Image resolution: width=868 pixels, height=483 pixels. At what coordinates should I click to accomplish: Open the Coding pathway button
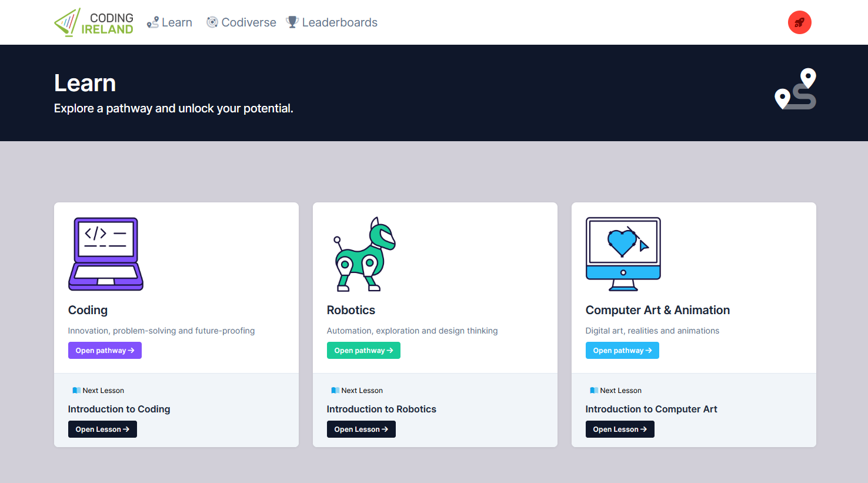click(x=105, y=351)
